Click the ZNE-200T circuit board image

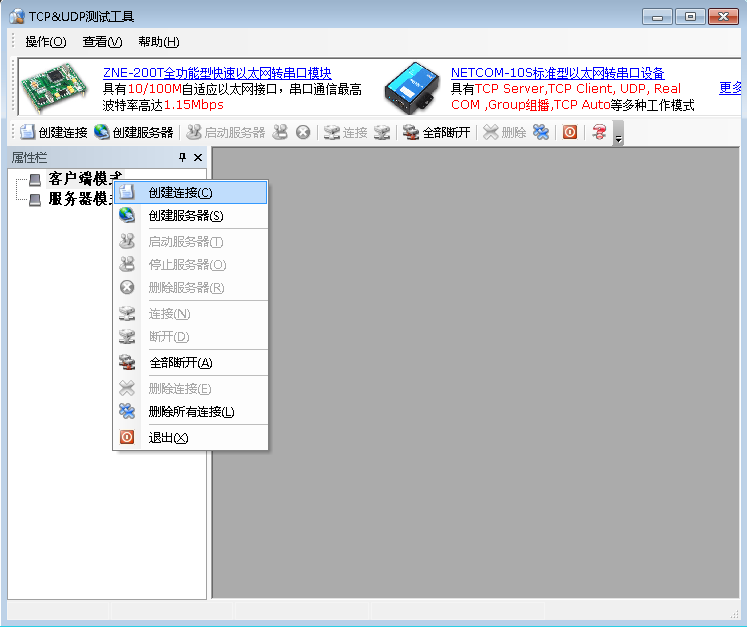pyautogui.click(x=55, y=87)
